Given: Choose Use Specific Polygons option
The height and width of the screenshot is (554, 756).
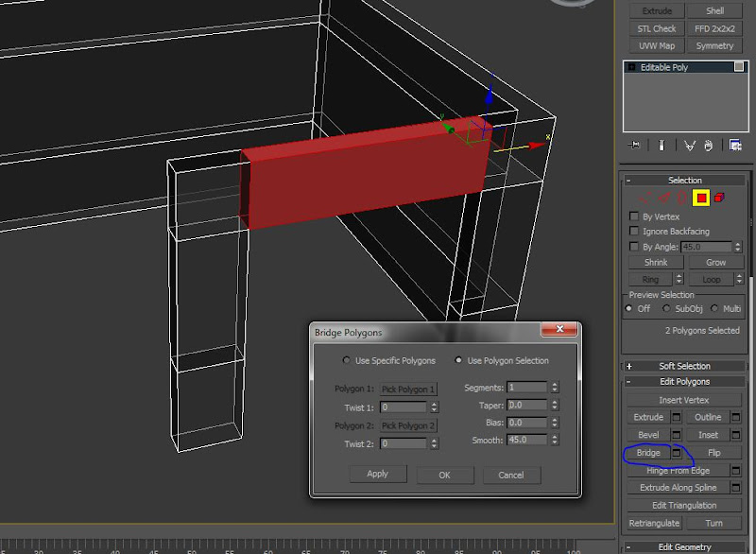Looking at the screenshot, I should click(346, 360).
